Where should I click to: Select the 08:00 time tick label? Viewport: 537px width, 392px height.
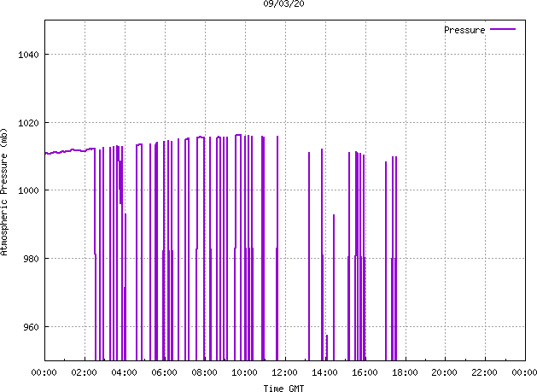click(205, 372)
